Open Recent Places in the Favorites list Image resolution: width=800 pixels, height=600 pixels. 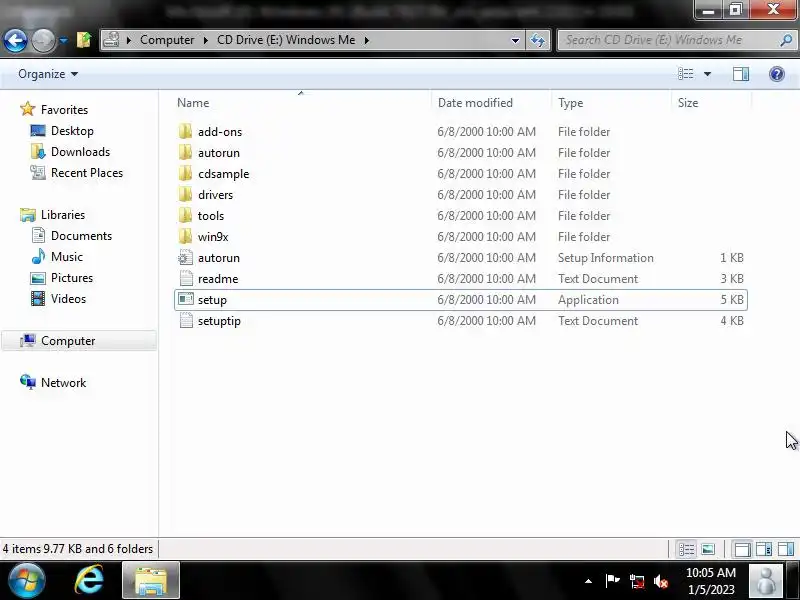[87, 172]
